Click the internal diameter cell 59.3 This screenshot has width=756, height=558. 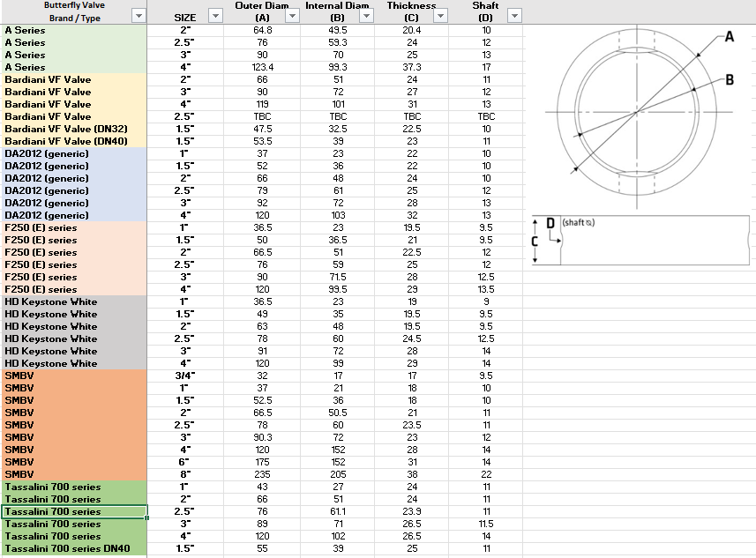coord(338,42)
